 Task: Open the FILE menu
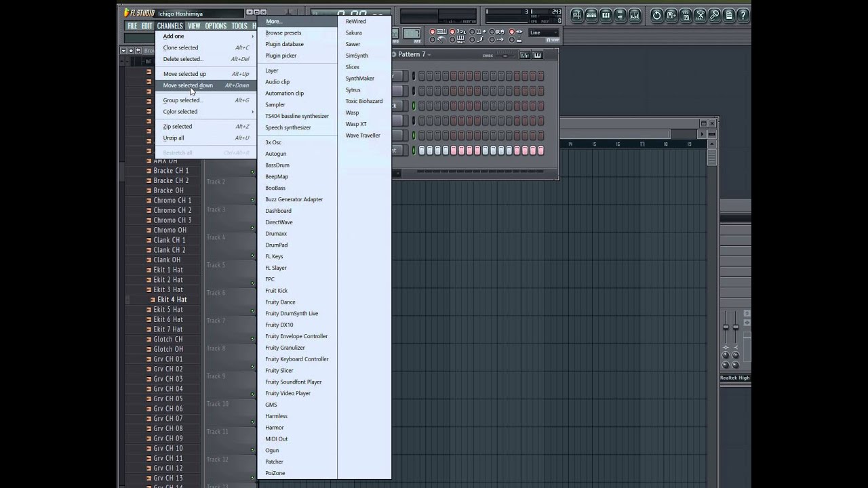tap(132, 26)
